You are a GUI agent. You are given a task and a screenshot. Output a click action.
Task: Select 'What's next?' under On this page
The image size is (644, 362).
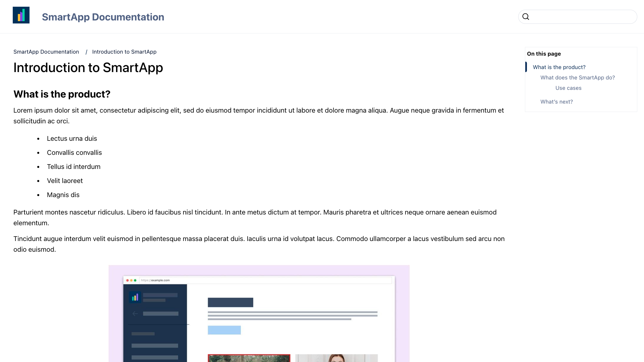pos(556,102)
